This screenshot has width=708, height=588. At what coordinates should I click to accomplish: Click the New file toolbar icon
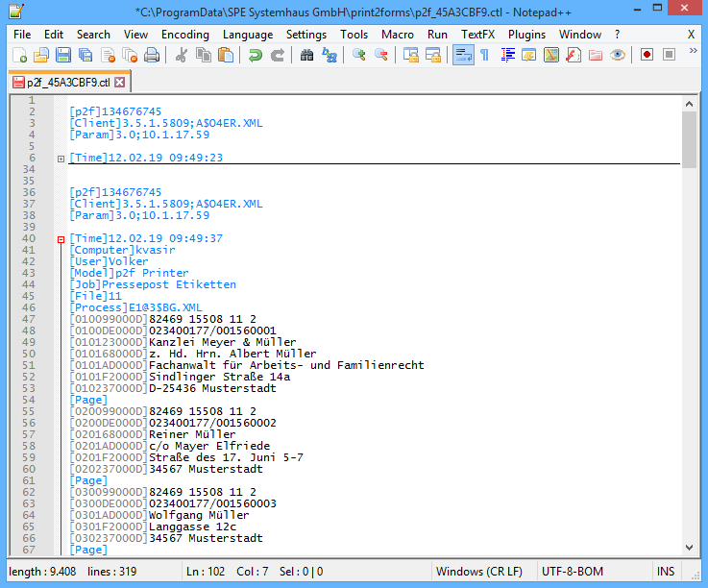pyautogui.click(x=19, y=55)
